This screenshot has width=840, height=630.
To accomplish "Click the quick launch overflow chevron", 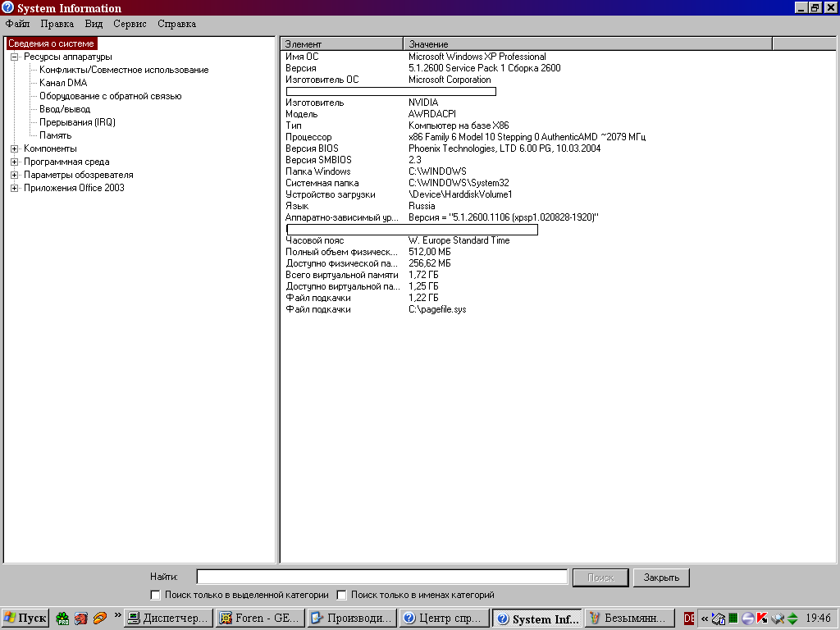I will pos(117,614).
